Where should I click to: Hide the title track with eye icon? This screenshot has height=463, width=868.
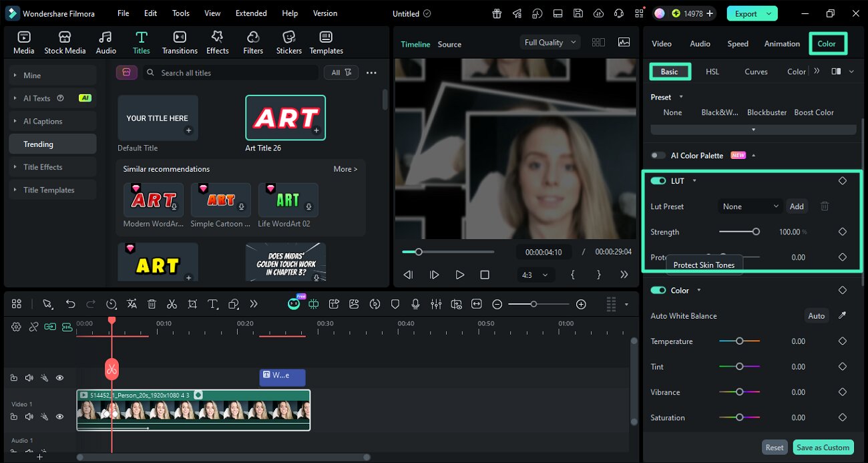coord(59,378)
